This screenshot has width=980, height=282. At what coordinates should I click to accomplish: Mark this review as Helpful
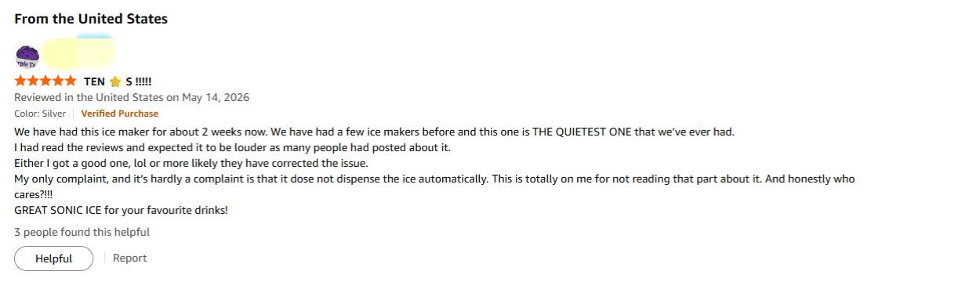coord(53,258)
